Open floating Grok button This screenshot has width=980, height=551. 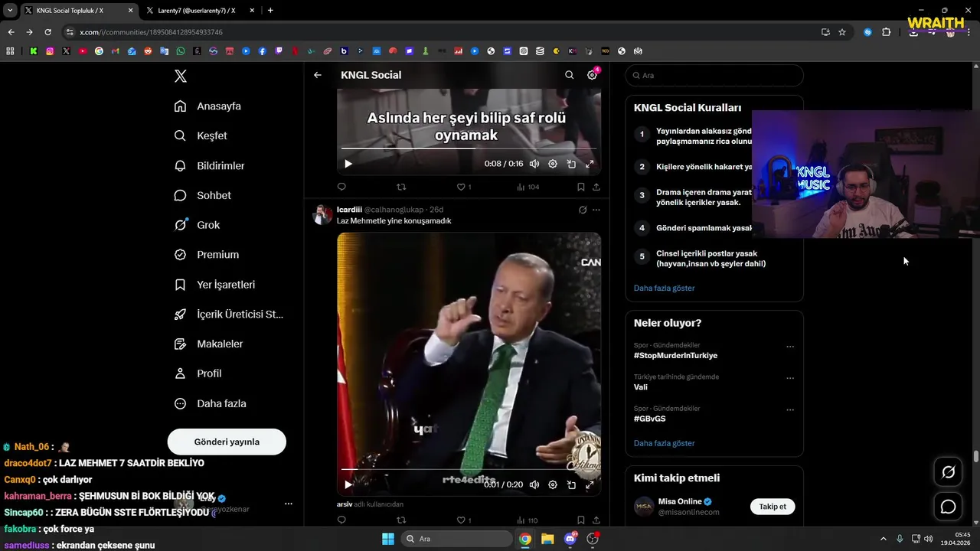948,472
